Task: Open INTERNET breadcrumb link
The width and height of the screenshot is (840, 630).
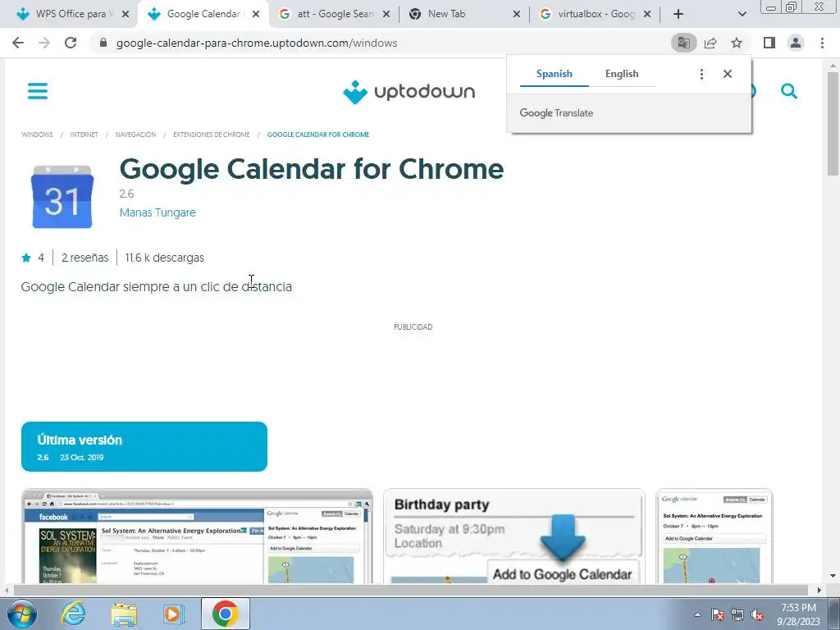Action: (84, 135)
